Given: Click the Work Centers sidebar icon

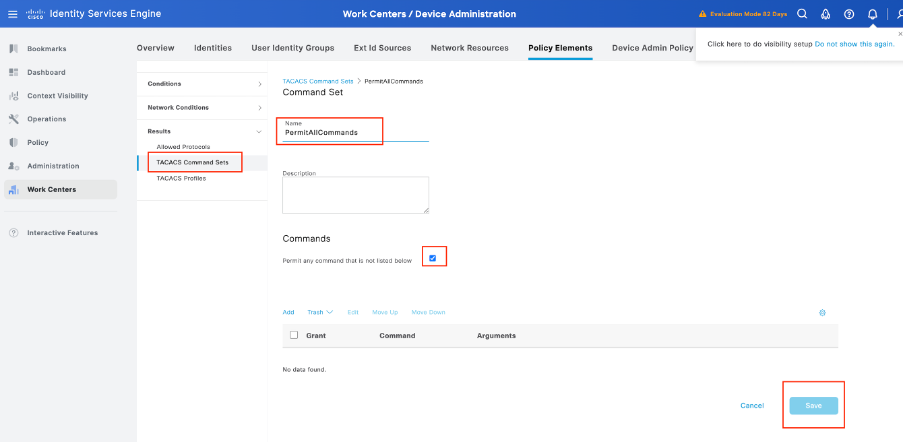Looking at the screenshot, I should (14, 190).
